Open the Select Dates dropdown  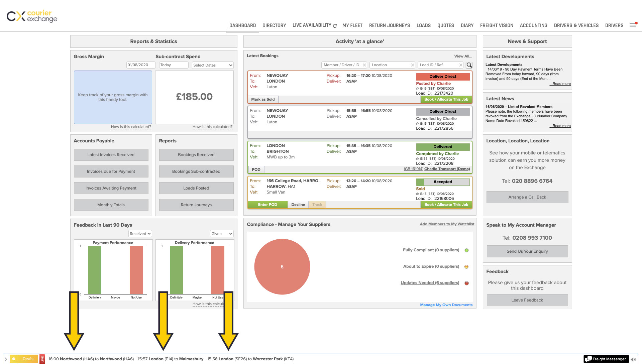click(x=212, y=65)
